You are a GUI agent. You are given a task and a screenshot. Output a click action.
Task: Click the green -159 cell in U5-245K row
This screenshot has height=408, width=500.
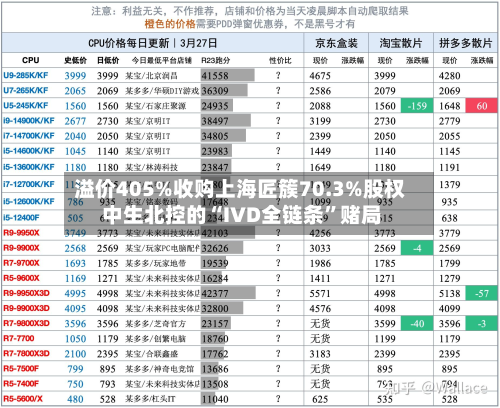pyautogui.click(x=417, y=106)
